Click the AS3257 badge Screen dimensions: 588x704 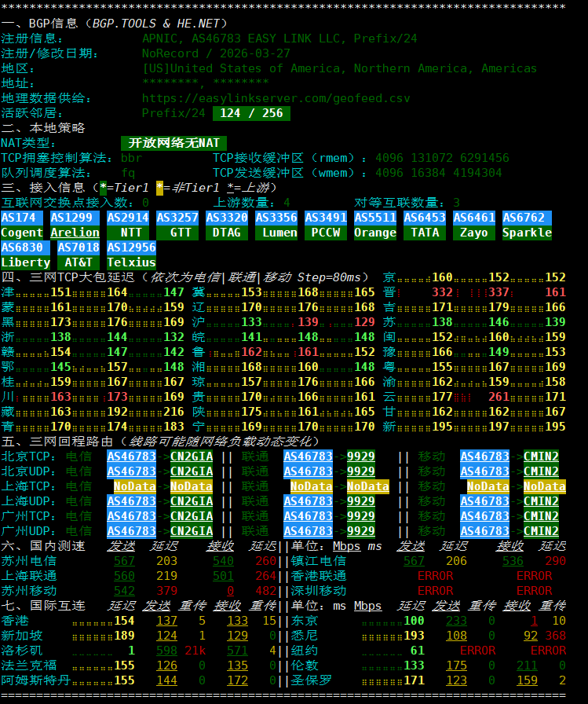(177, 218)
